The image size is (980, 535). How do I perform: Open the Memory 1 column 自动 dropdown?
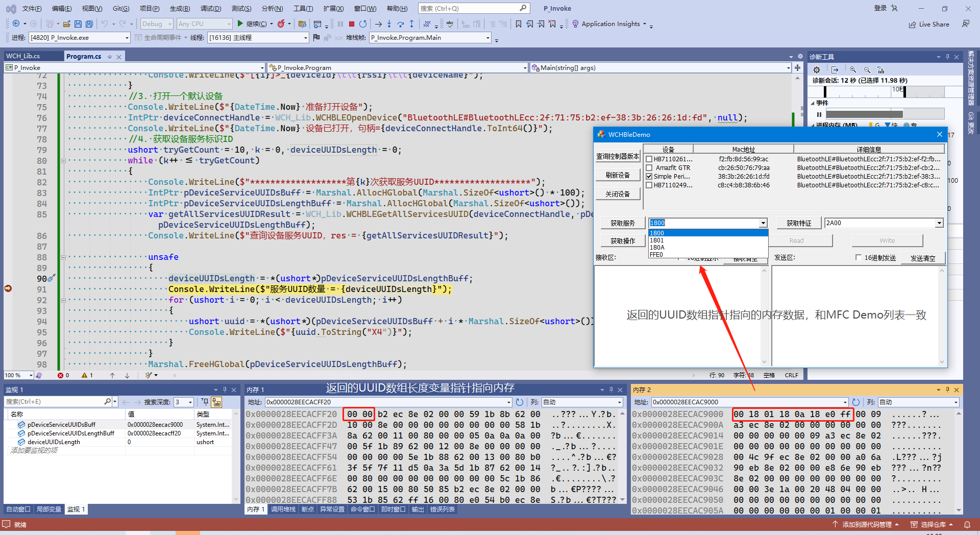coord(582,402)
